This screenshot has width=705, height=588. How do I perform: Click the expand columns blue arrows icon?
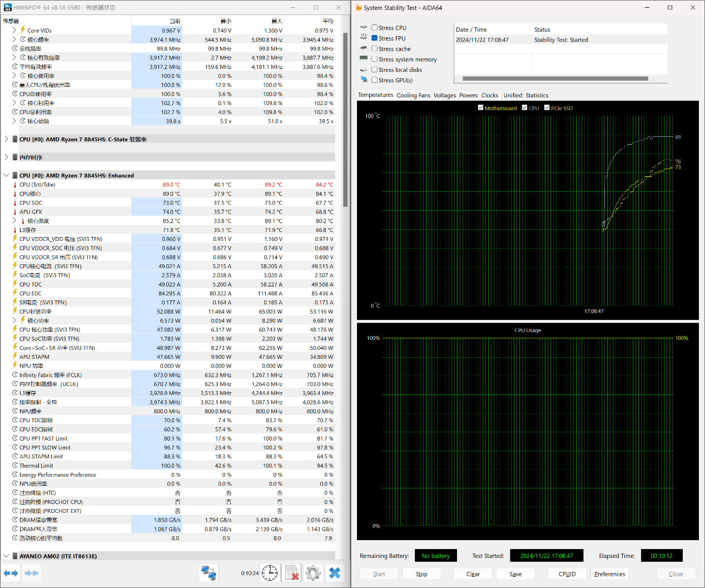[x=11, y=573]
